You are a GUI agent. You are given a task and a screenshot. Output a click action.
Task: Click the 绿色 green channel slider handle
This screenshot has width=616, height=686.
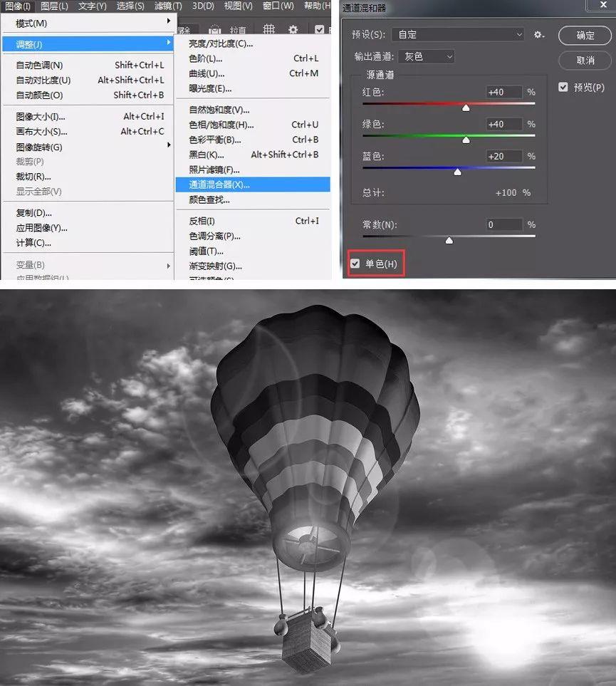466,140
